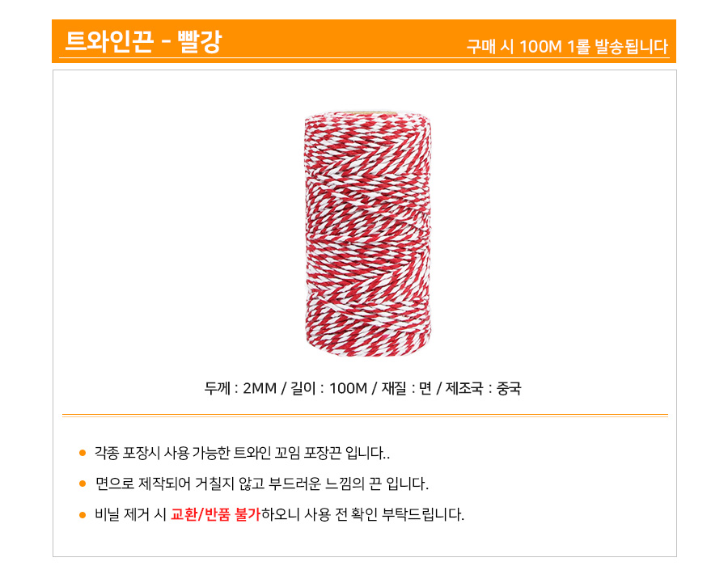The height and width of the screenshot is (583, 728).
Task: Click the second orange bullet dot
Action: pos(83,484)
